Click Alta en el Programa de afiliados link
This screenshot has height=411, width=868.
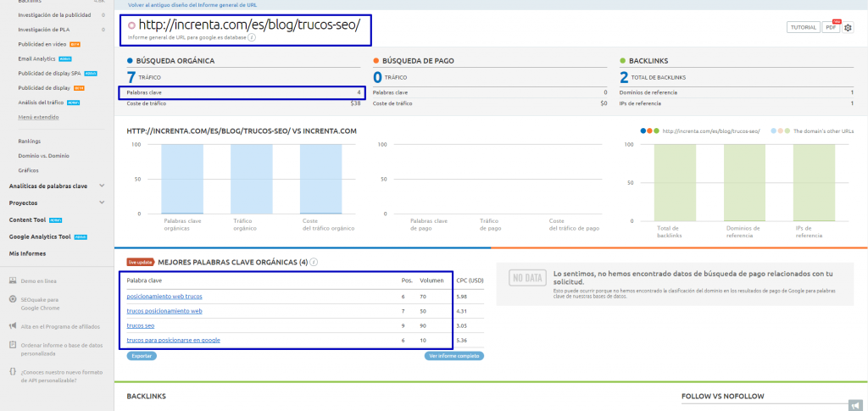click(62, 326)
